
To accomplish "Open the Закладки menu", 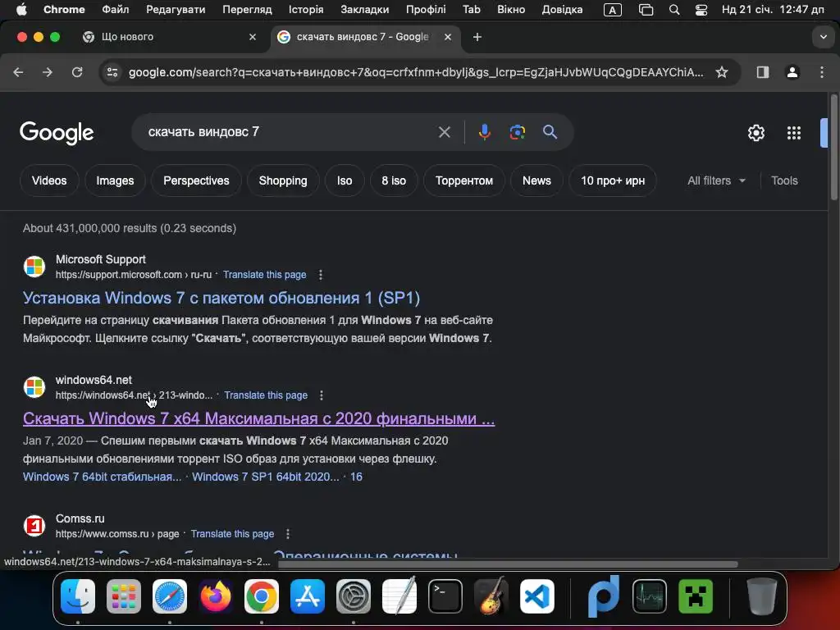I will pos(365,10).
